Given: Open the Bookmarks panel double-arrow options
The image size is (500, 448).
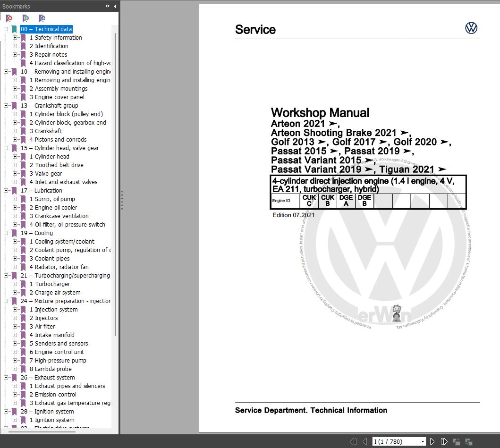Looking at the screenshot, I should coord(108,6).
